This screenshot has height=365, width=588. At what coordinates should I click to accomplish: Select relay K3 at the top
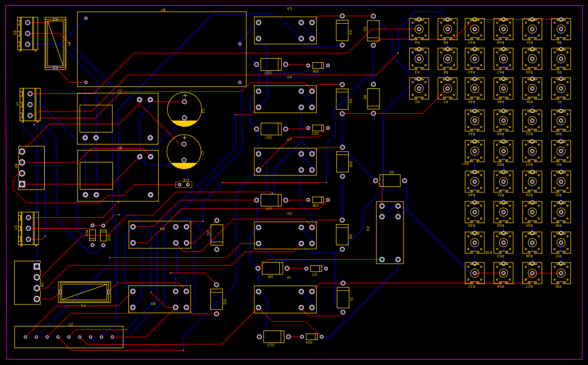[x=285, y=31]
